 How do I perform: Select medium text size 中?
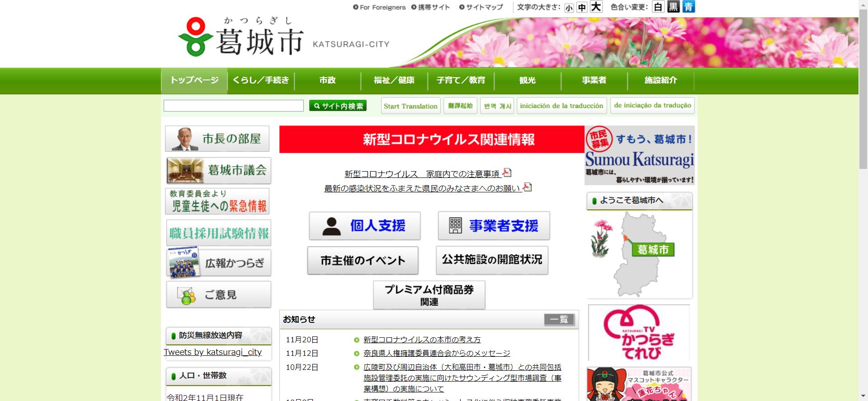pyautogui.click(x=582, y=8)
